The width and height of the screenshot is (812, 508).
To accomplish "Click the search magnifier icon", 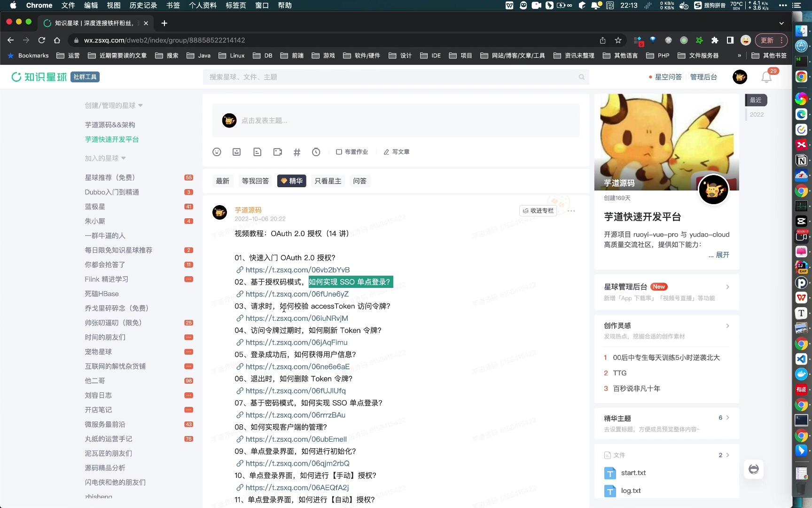I will tap(582, 77).
